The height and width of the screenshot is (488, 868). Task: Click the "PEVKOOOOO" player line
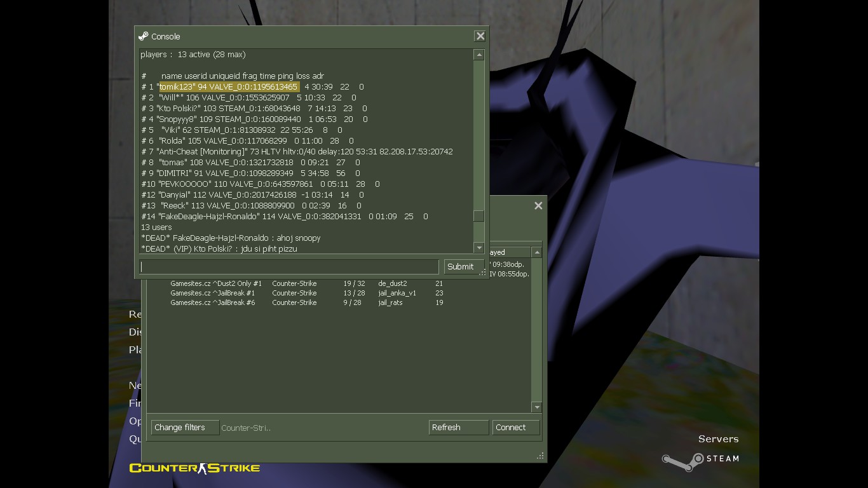(x=260, y=184)
